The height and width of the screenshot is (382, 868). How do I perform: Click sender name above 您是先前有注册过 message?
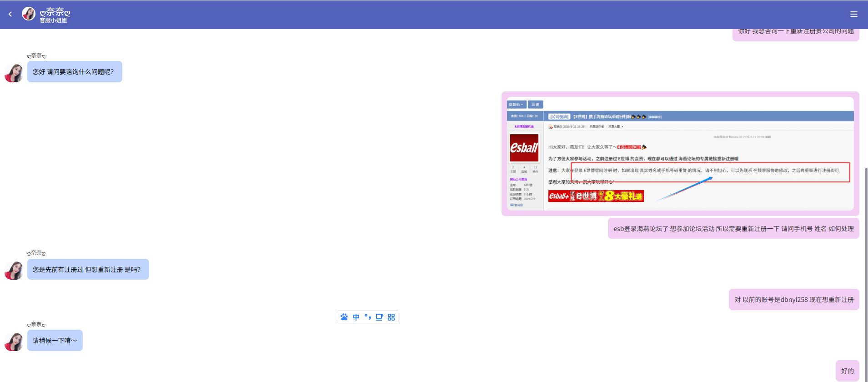[36, 253]
